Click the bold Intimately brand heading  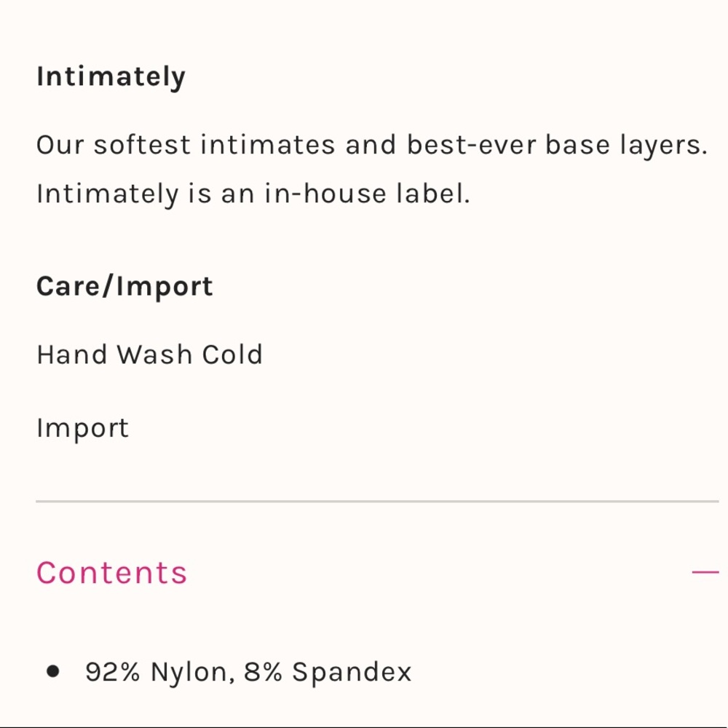(111, 76)
